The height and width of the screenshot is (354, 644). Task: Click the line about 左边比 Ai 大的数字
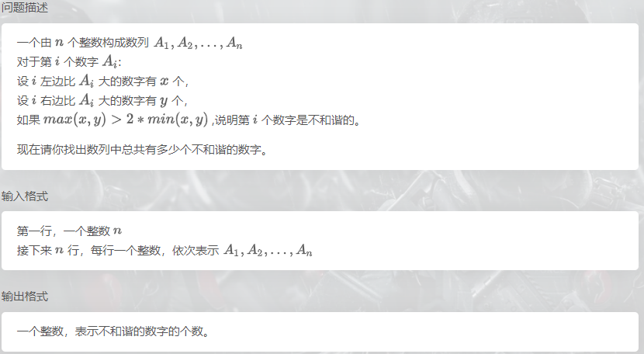102,81
